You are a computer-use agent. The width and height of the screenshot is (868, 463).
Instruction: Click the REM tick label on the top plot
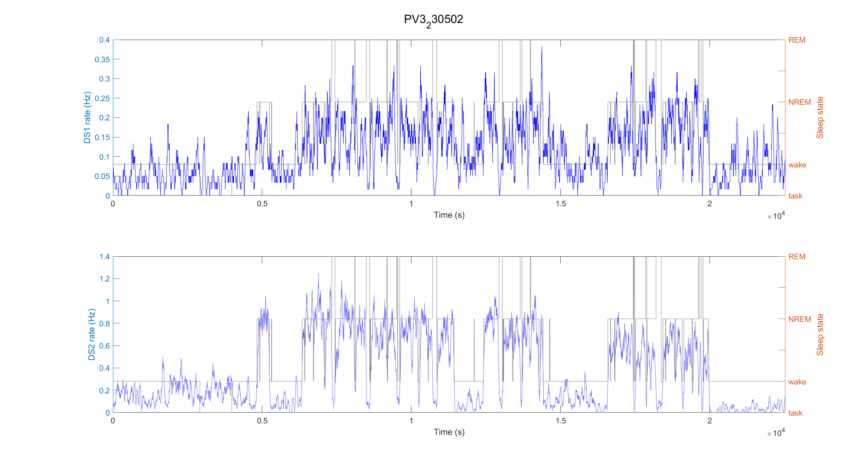click(x=797, y=40)
